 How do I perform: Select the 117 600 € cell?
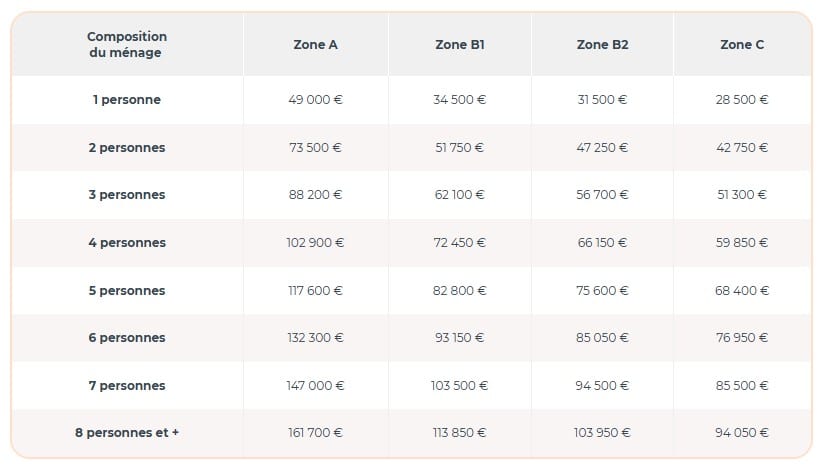(x=316, y=290)
